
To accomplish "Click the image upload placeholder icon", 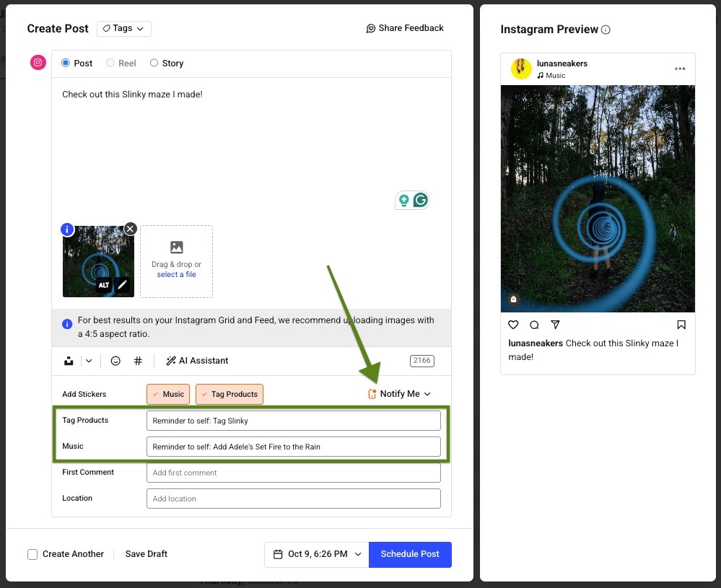I will [x=177, y=247].
